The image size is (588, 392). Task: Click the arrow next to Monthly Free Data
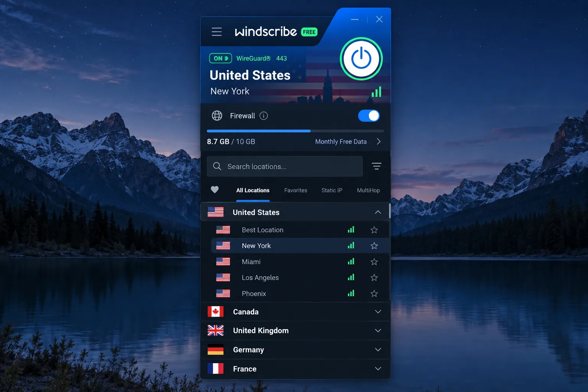coord(379,142)
